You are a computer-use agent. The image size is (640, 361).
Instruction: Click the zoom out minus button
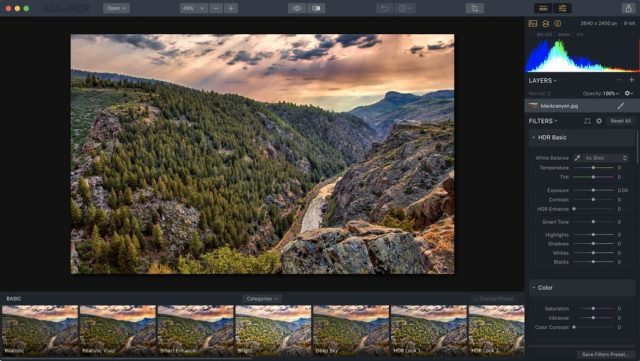click(216, 8)
